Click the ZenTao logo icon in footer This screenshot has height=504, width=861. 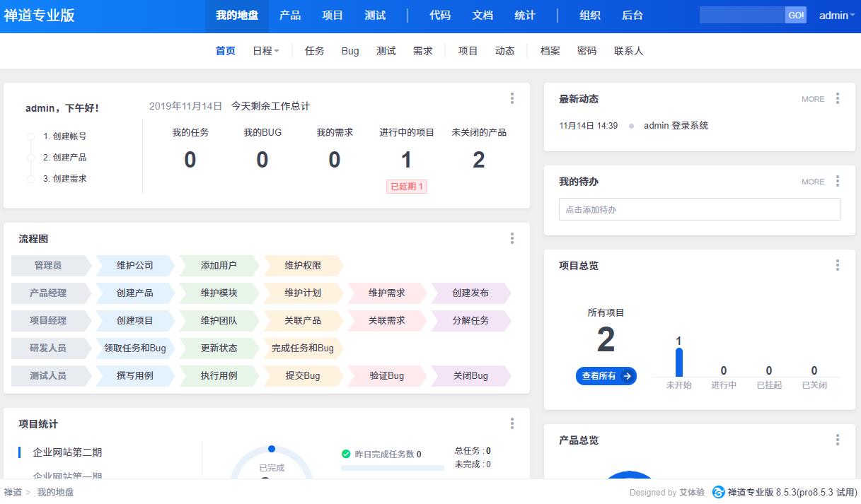[718, 492]
